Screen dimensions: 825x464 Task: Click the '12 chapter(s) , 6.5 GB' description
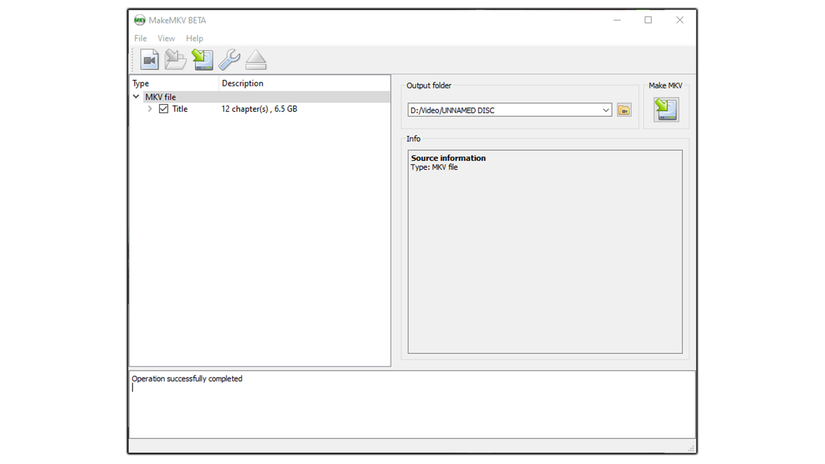pos(259,109)
